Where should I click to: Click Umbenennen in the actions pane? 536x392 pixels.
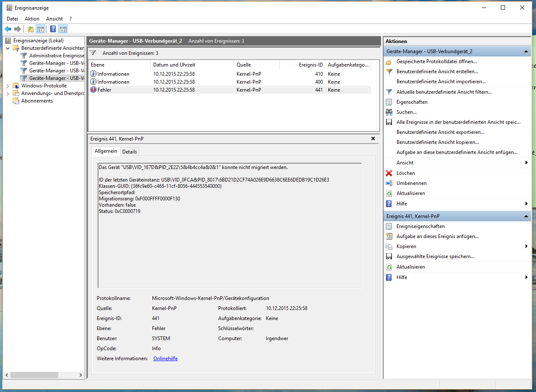(411, 183)
